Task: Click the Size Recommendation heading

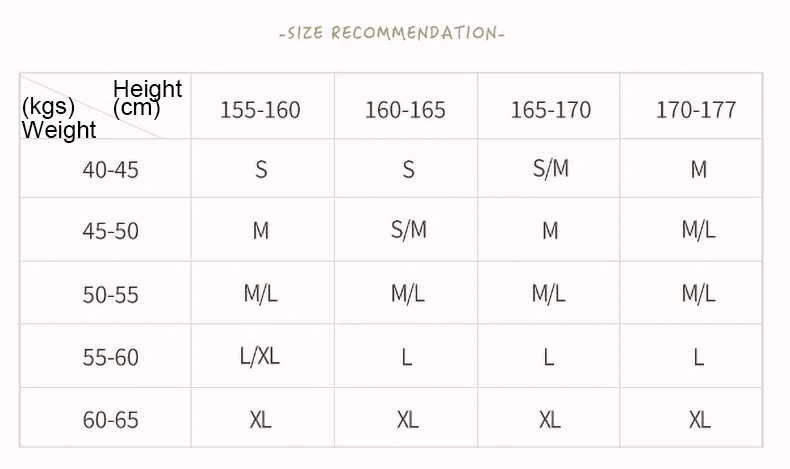Action: [x=392, y=33]
